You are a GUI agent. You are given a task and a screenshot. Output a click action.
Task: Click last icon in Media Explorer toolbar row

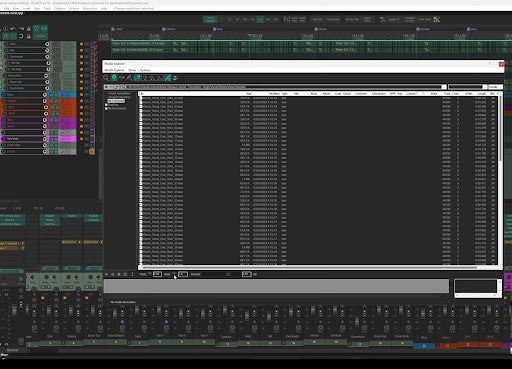[x=175, y=78]
